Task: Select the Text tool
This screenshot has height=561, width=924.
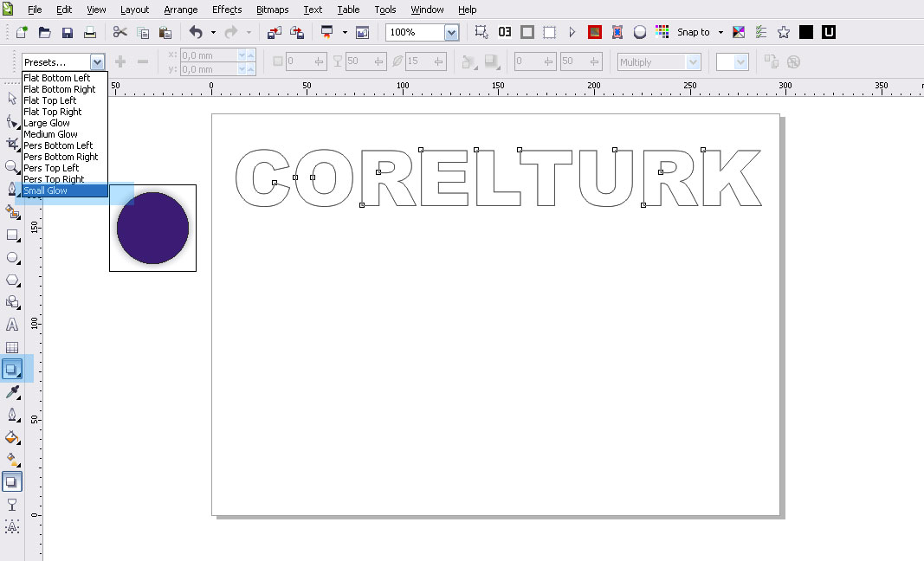Action: click(12, 325)
